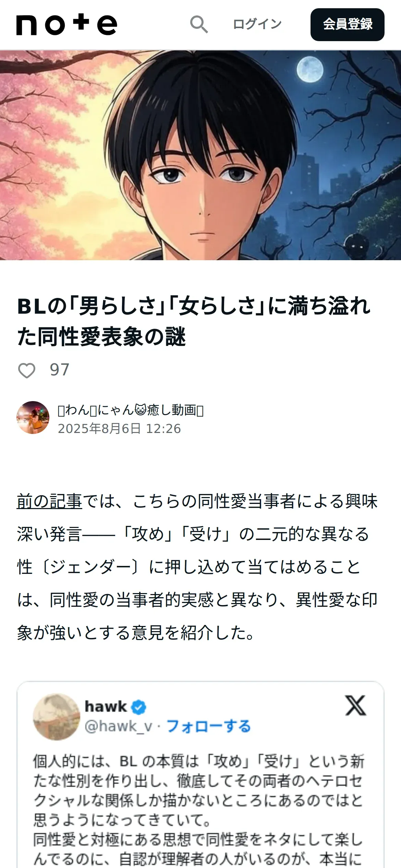Open the 97 likes count
Image resolution: width=401 pixels, height=868 pixels.
click(x=60, y=370)
